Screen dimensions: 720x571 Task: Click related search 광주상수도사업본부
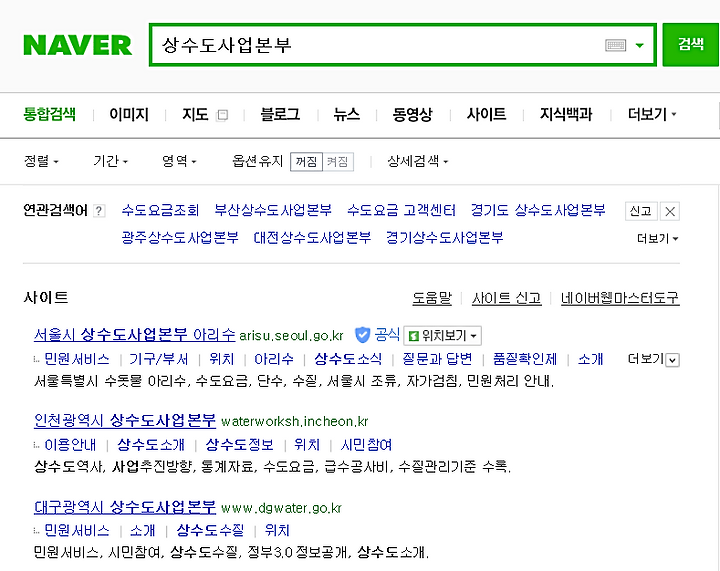[180, 238]
